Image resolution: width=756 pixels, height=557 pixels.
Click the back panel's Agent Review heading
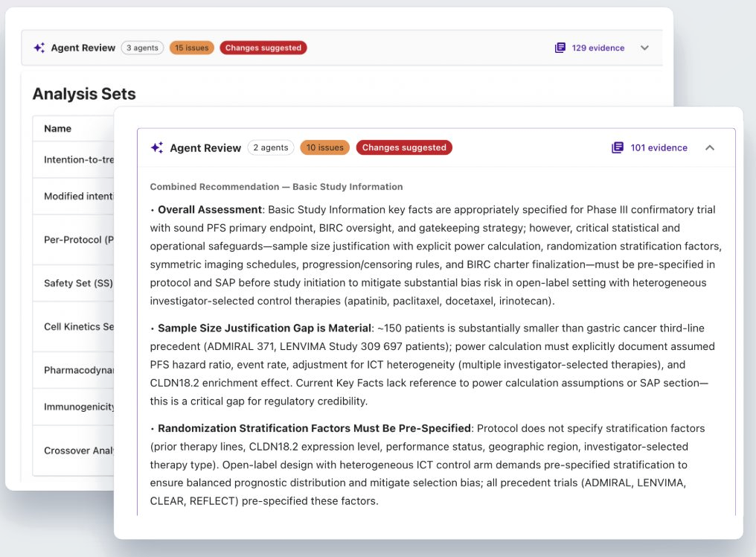pos(83,48)
